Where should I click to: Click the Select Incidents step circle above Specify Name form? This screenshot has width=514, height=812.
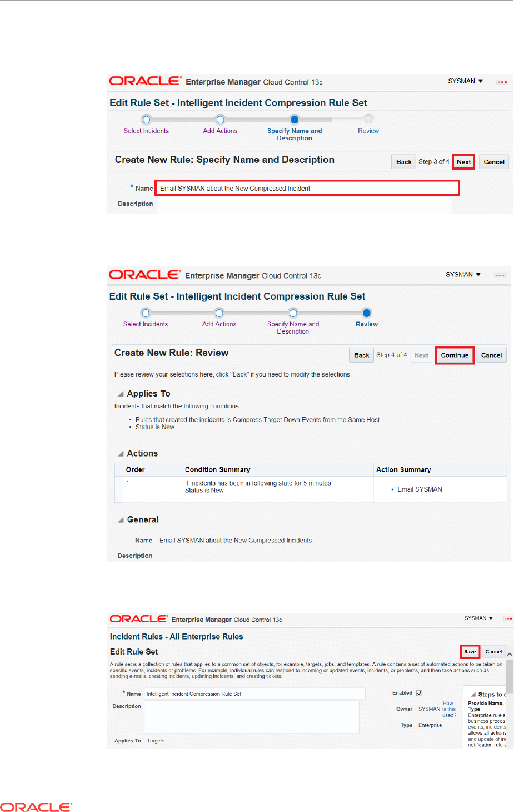click(x=146, y=120)
